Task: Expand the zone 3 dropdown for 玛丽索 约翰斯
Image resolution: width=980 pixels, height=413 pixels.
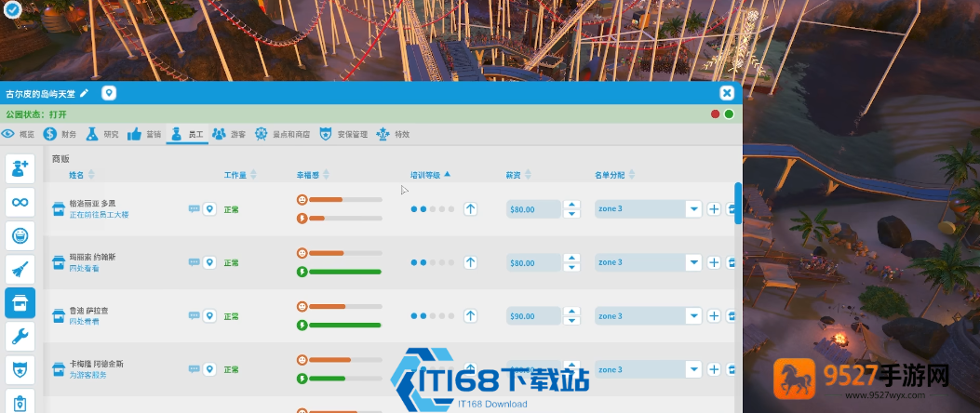Action: tap(693, 262)
